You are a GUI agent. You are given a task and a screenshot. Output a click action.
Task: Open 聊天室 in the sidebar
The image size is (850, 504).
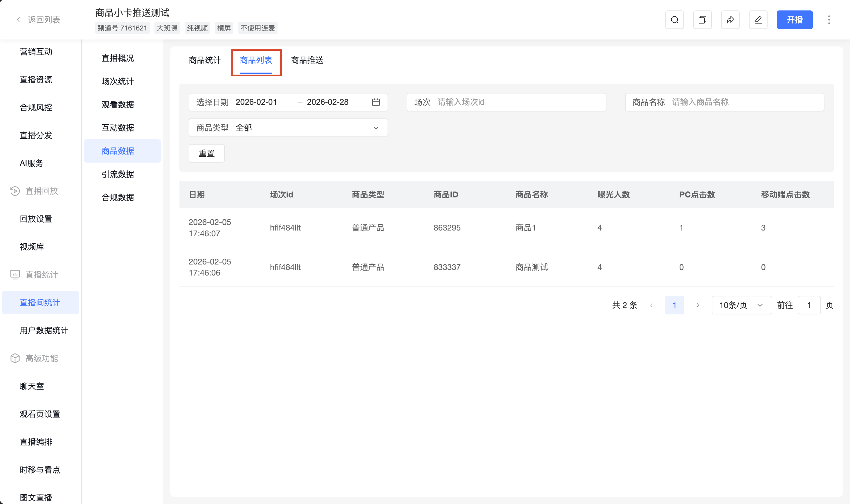(x=40, y=386)
